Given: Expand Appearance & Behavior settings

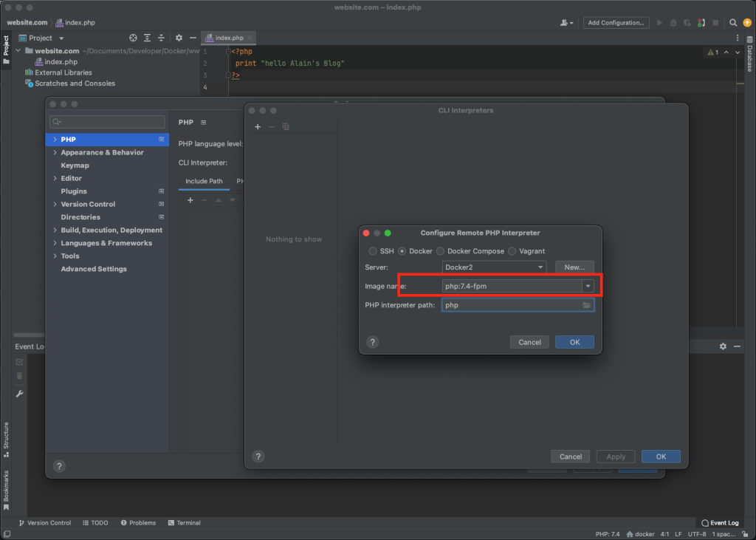Looking at the screenshot, I should 55,152.
